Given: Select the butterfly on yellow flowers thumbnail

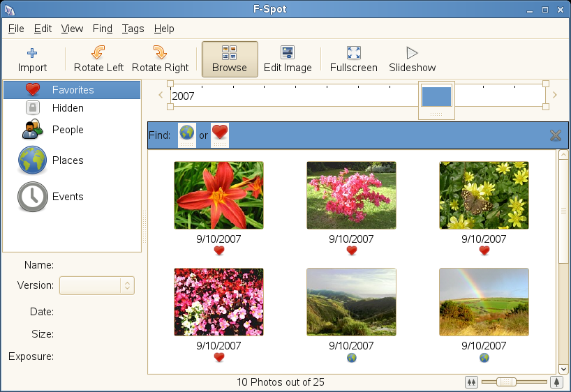Looking at the screenshot, I should [484, 195].
